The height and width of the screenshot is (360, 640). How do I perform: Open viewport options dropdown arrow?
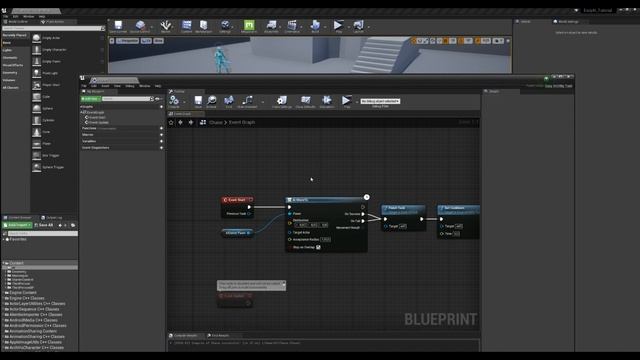112,41
